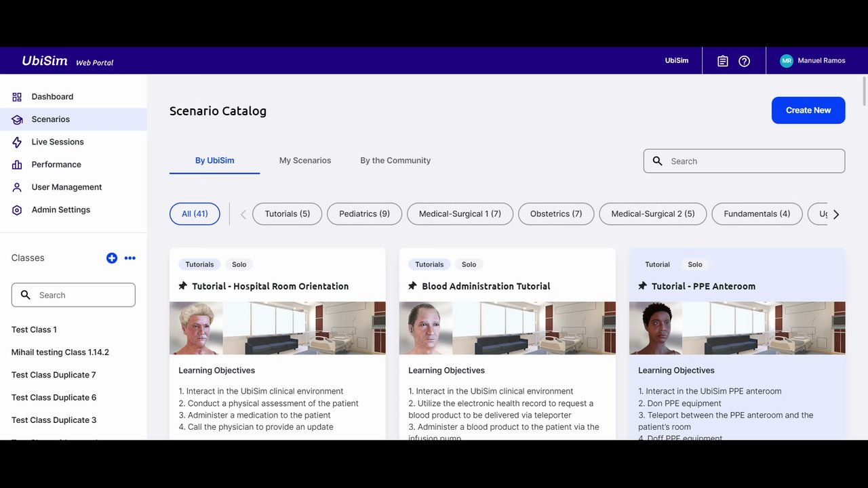Open Tutorial - PPE Anteroom title

tap(703, 286)
